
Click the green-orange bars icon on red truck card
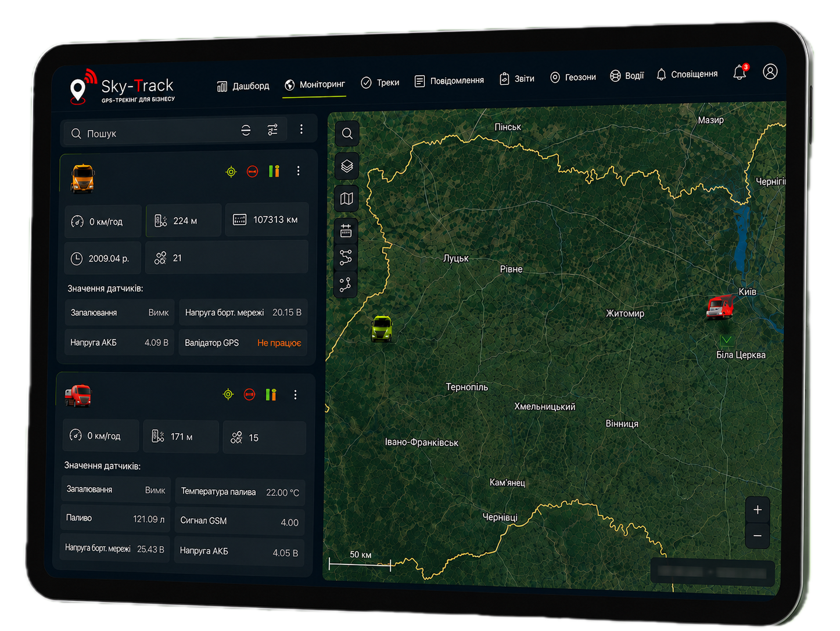[x=271, y=395]
